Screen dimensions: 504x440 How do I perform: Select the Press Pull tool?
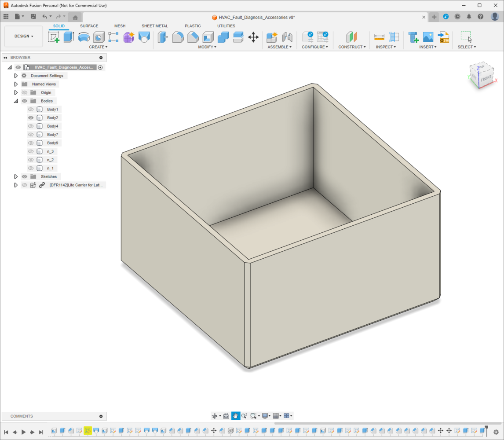pos(163,37)
